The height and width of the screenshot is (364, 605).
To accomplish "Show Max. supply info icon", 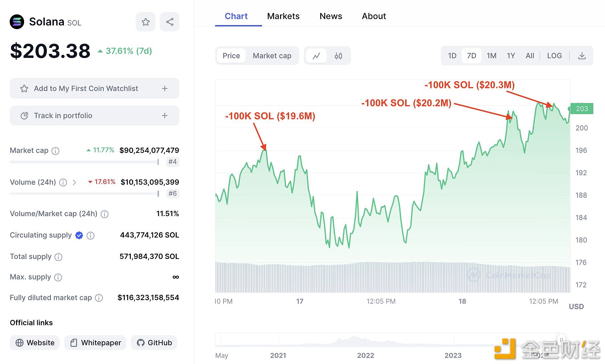I will click(58, 277).
